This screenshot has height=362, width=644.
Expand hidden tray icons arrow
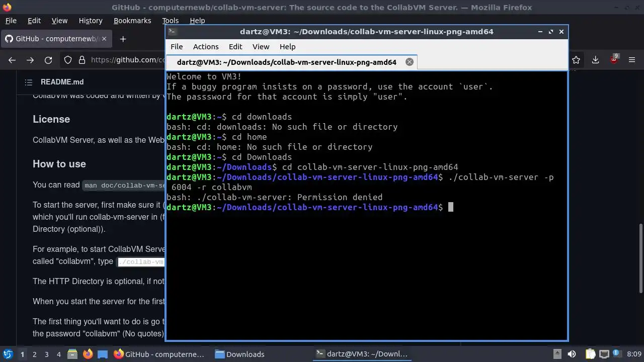pos(557,354)
